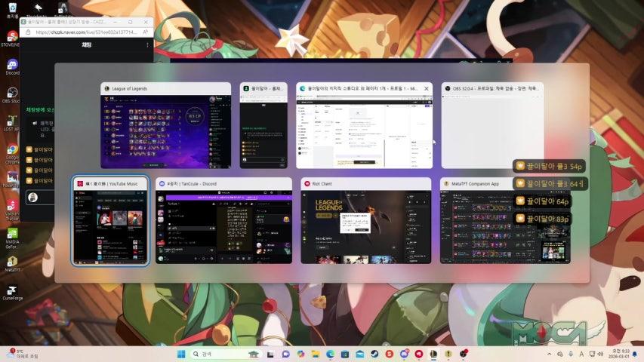
Task: Expand the system tray hidden icons chevron
Action: [x=549, y=354]
